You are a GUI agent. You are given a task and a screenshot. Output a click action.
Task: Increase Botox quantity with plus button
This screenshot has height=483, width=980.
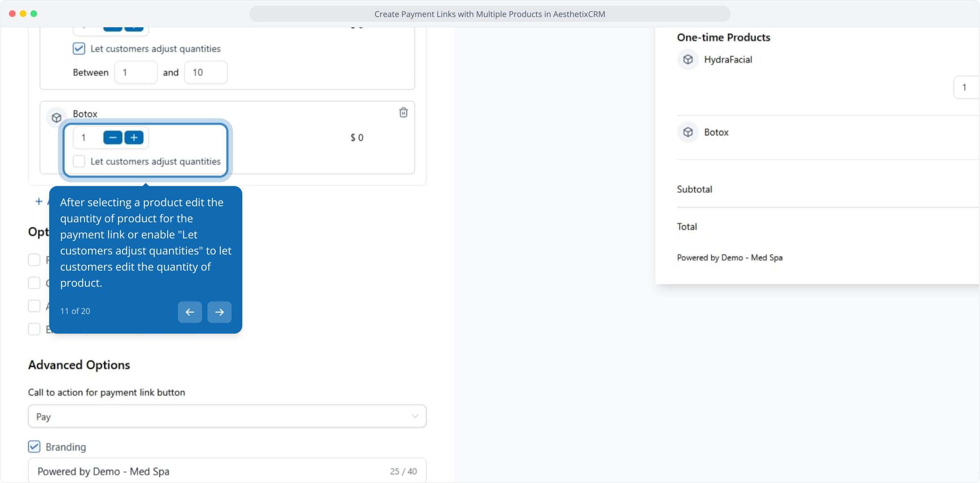(x=134, y=138)
